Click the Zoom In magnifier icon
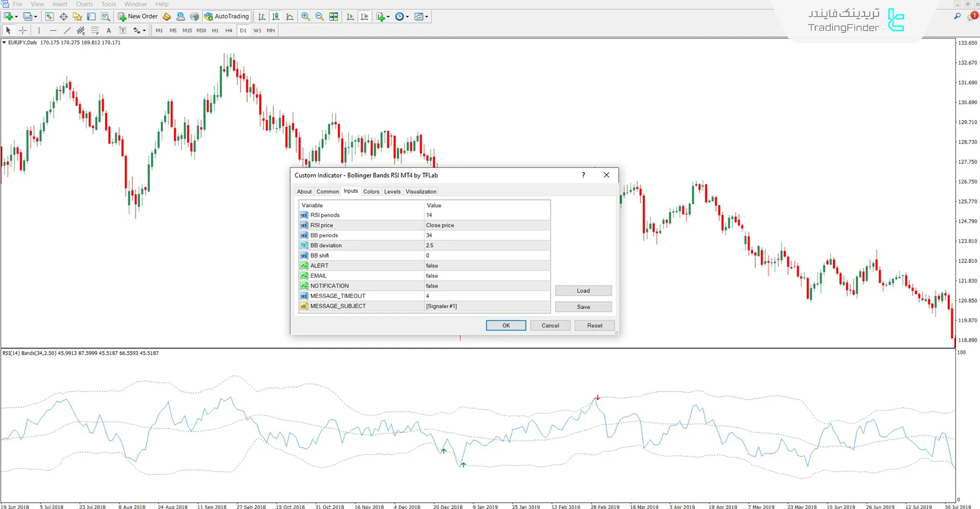This screenshot has width=980, height=509. tap(305, 17)
